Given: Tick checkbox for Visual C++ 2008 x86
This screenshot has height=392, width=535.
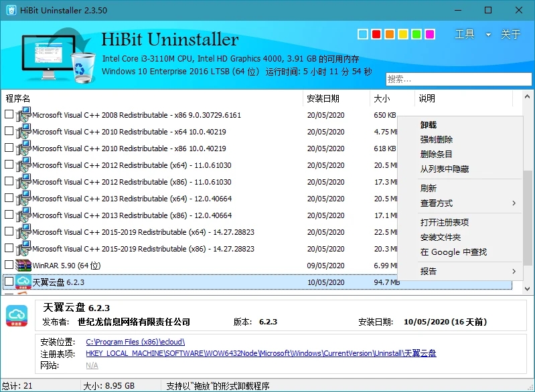Looking at the screenshot, I should coord(9,114).
